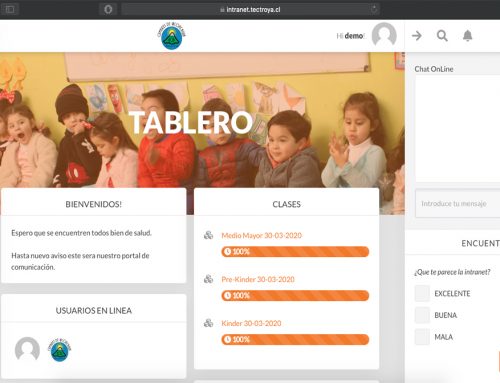The width and height of the screenshot is (500, 383).
Task: Select the MALA survey option
Action: 422,337
